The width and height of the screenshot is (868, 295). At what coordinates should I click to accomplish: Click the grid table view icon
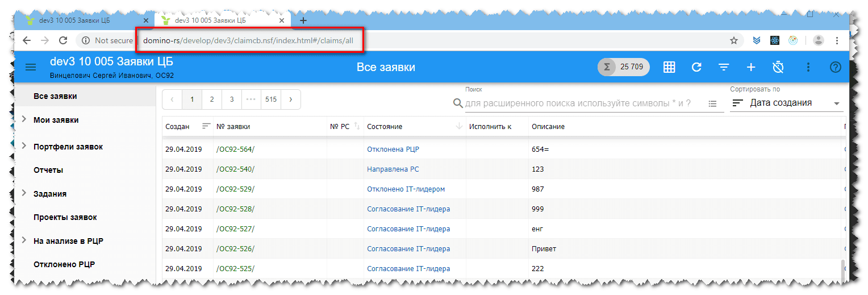[x=669, y=67]
